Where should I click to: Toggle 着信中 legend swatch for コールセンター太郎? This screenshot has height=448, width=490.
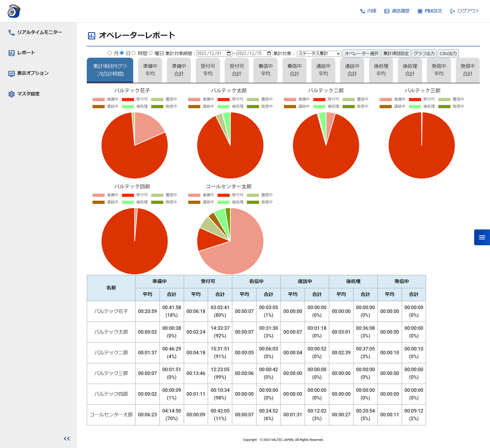253,195
